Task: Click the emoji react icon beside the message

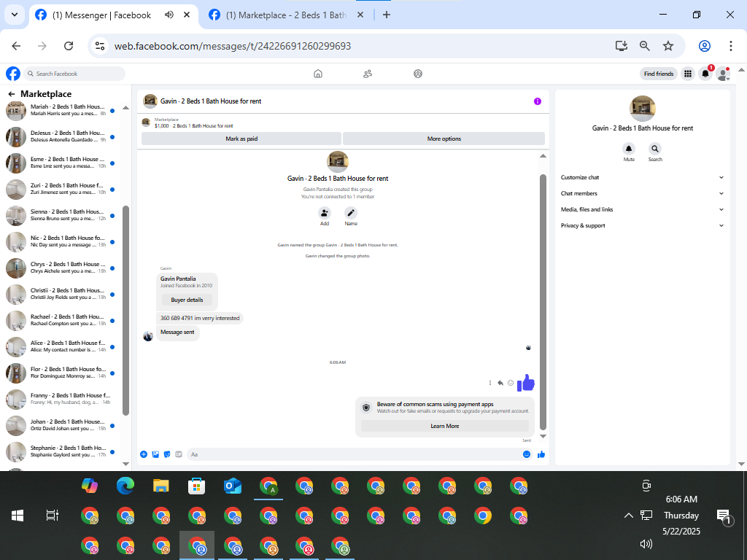Action: pos(511,383)
